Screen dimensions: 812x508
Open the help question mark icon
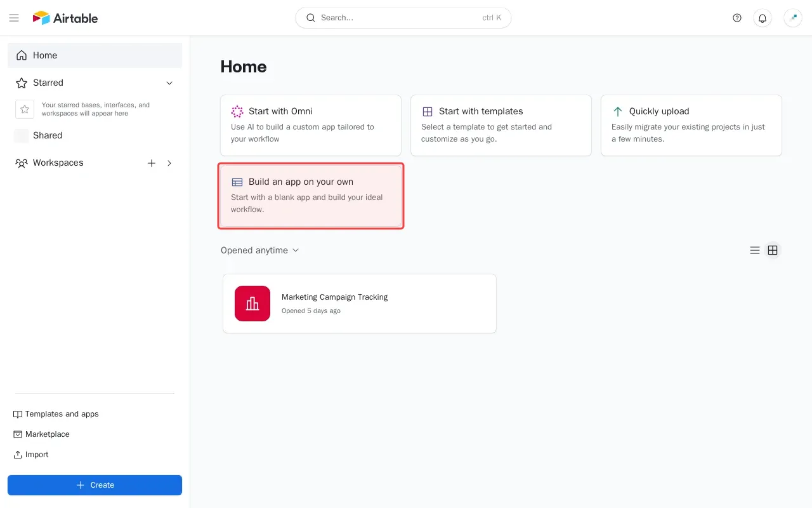pyautogui.click(x=737, y=18)
